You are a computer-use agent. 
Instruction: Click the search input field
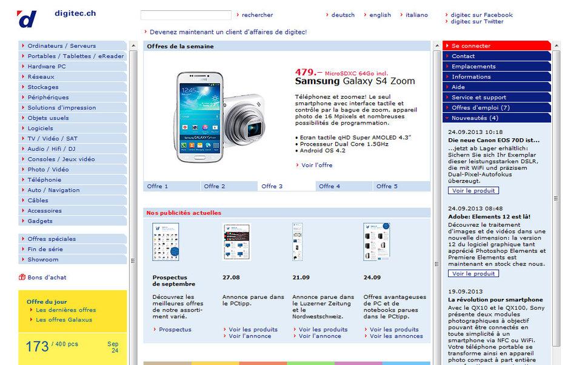pyautogui.click(x=186, y=15)
